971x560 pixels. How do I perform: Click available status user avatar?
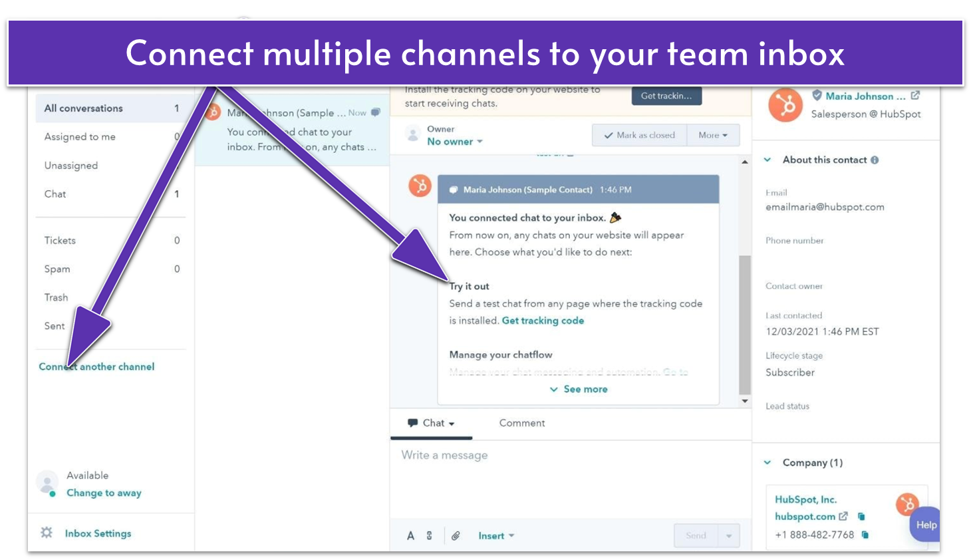(47, 483)
